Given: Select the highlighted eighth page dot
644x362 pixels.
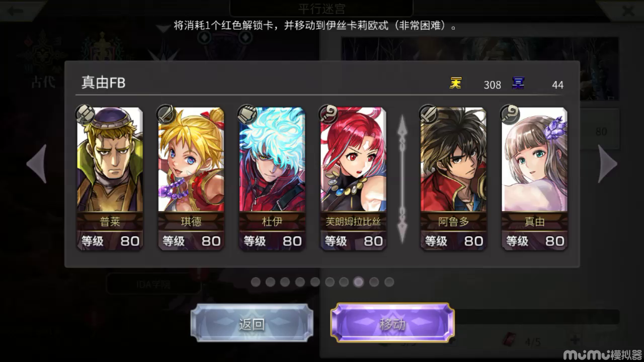Looking at the screenshot, I should [x=359, y=282].
